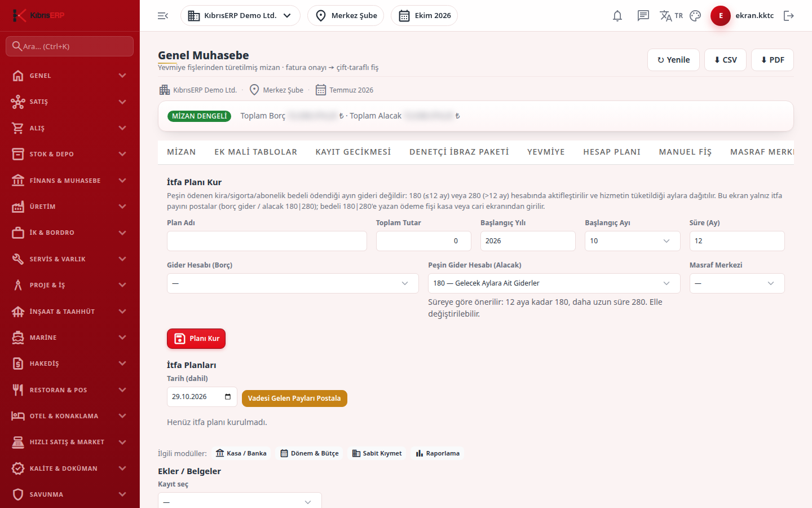
Task: Open the Ekim 2026 period selector
Action: [x=424, y=16]
